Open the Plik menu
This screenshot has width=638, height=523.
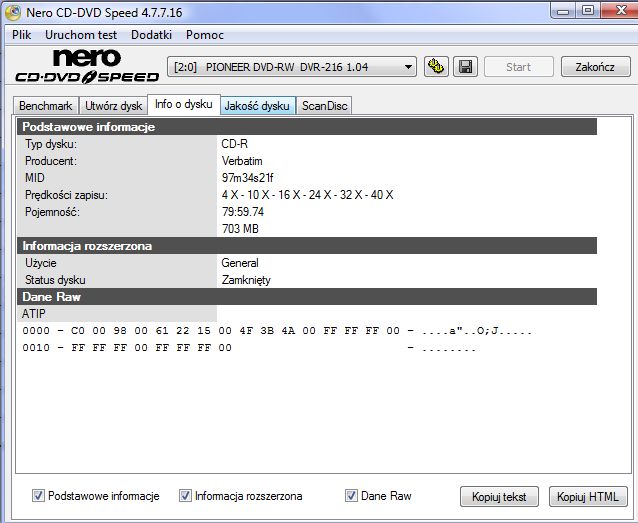(22, 35)
